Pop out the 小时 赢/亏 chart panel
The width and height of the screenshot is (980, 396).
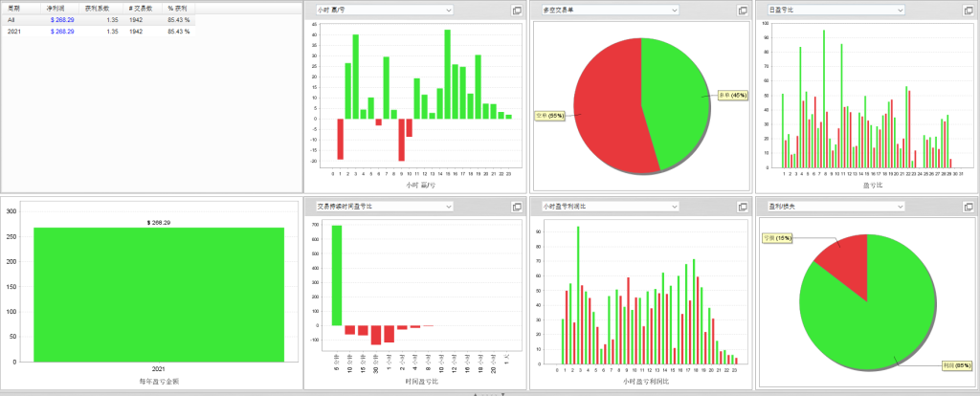[516, 10]
